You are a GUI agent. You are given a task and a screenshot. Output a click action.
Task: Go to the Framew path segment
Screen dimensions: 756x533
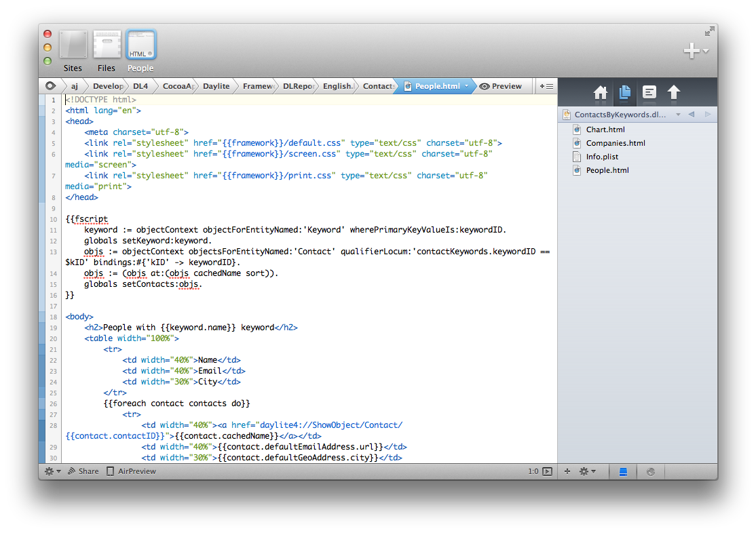point(258,86)
